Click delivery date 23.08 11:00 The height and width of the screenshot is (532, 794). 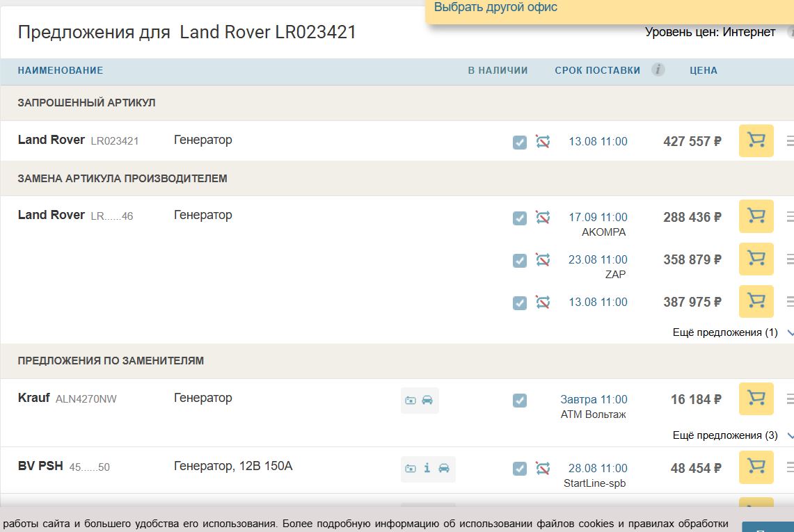(x=598, y=259)
